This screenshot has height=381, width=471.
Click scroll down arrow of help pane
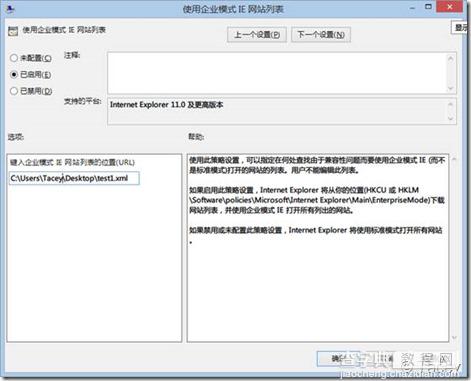click(454, 338)
